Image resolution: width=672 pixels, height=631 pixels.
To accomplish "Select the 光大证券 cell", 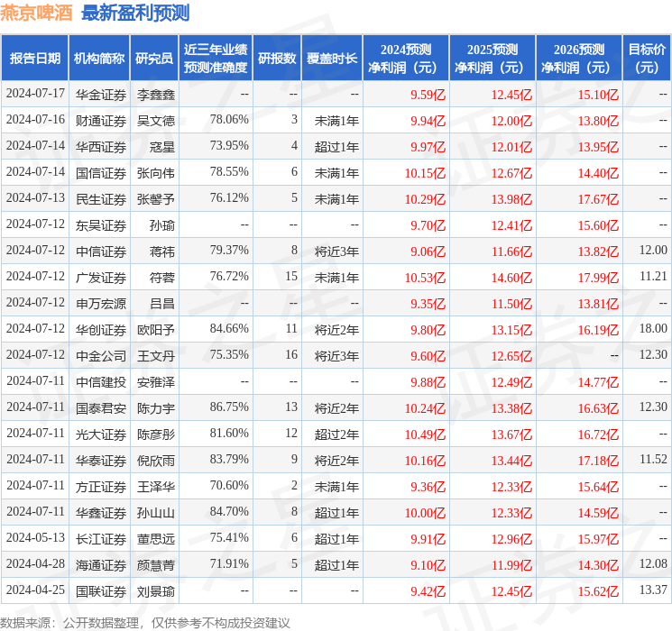I will coord(101,434).
